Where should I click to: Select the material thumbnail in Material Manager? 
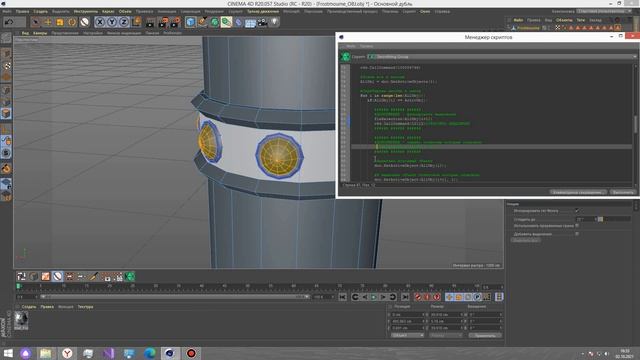click(x=21, y=320)
